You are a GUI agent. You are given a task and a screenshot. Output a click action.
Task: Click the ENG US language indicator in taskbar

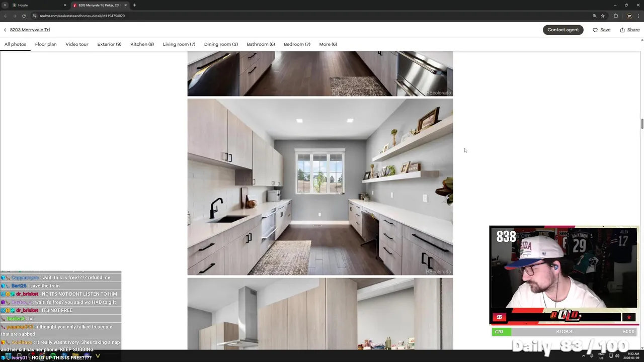601,355
